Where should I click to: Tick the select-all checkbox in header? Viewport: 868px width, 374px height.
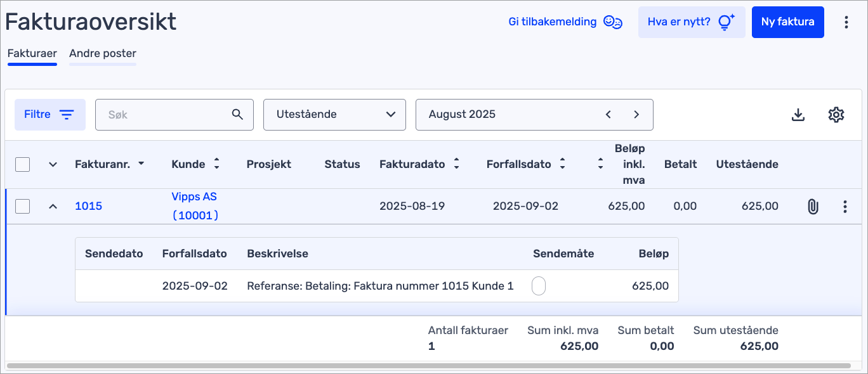[x=23, y=165]
